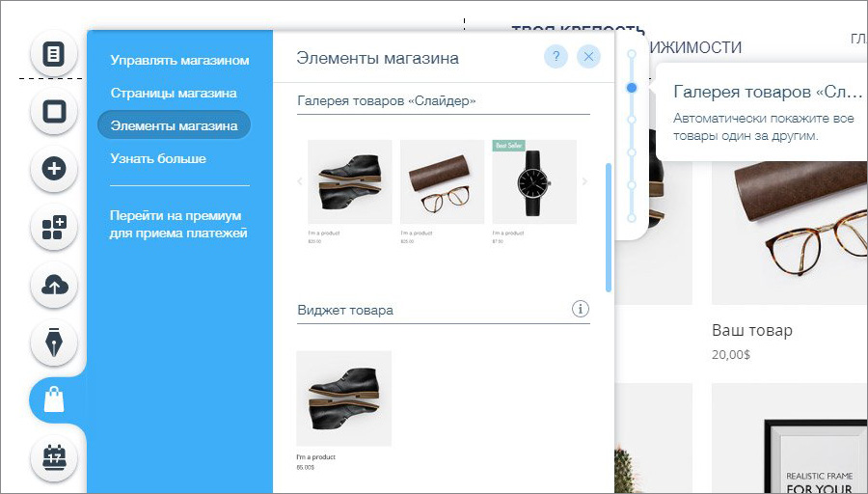The image size is (868, 494).
Task: Click the panel's vertical scrollbar
Action: [609, 227]
